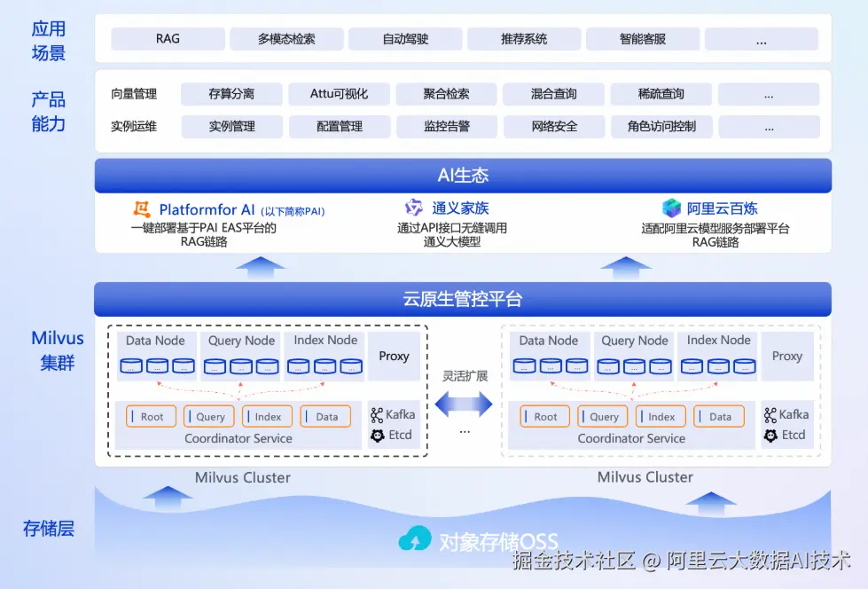Click the 云原生管控平台 blue banner

[x=463, y=299]
